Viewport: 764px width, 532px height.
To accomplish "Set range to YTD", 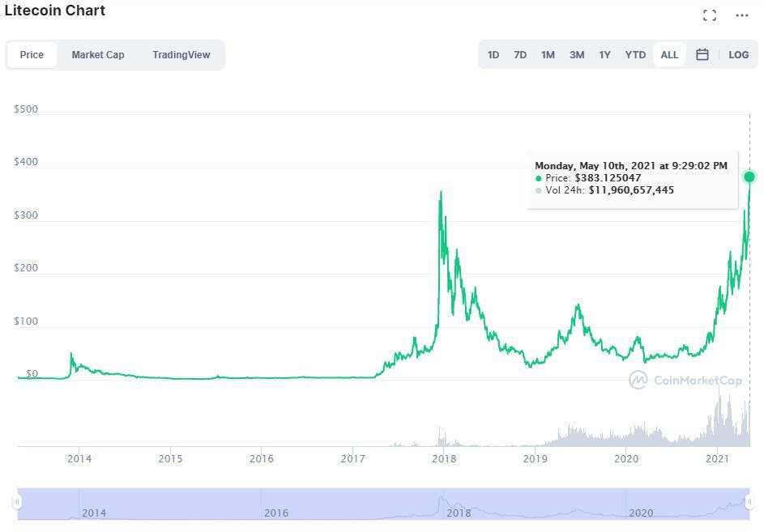I will pos(635,55).
